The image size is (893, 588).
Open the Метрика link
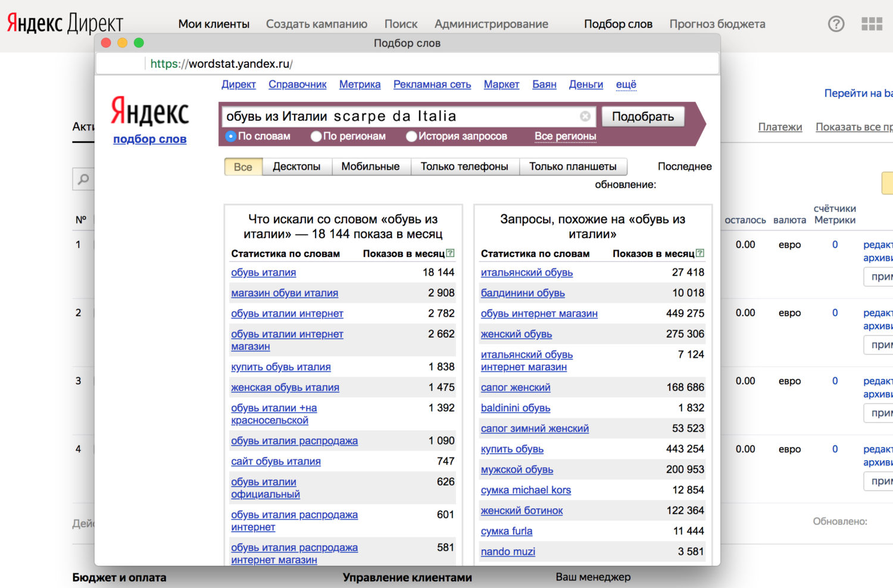[360, 85]
